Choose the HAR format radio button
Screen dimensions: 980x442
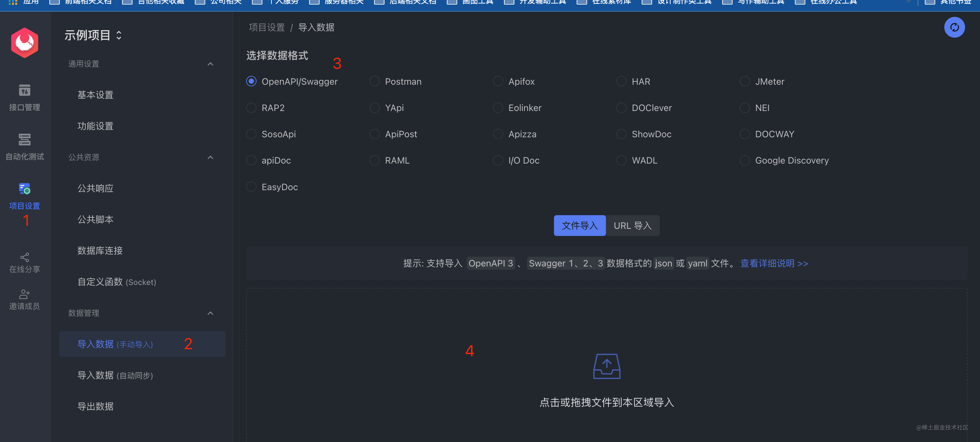(x=621, y=81)
